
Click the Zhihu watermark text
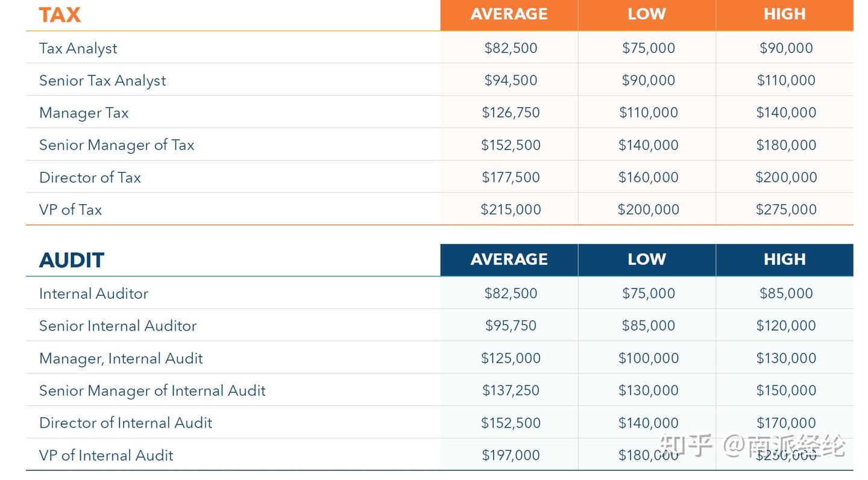[752, 446]
